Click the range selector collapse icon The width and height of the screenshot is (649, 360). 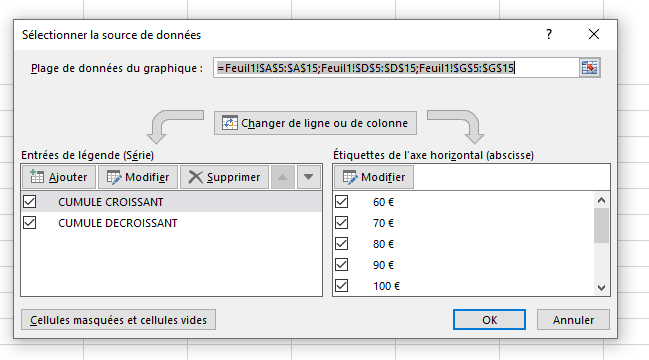tap(589, 67)
